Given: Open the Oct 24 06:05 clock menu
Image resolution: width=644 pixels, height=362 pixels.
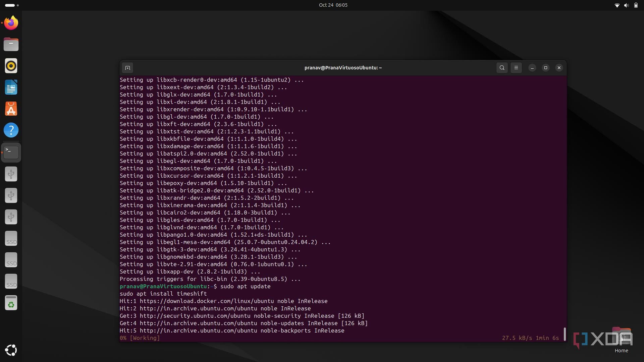Looking at the screenshot, I should point(333,5).
